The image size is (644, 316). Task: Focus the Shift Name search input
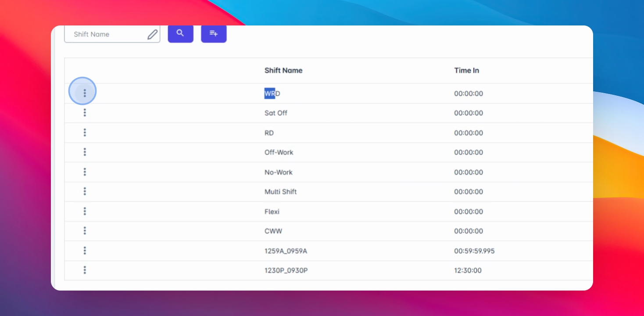pos(112,34)
